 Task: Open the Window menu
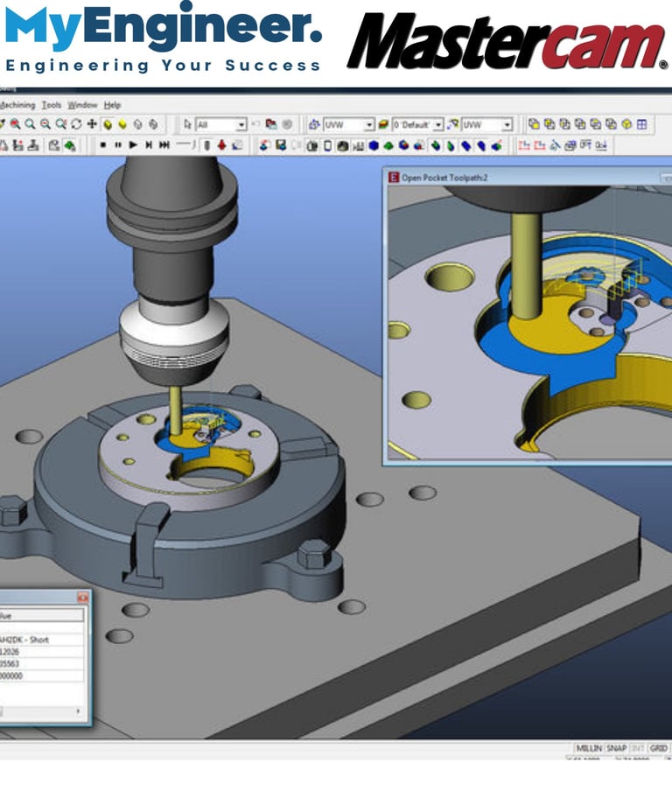coord(82,105)
